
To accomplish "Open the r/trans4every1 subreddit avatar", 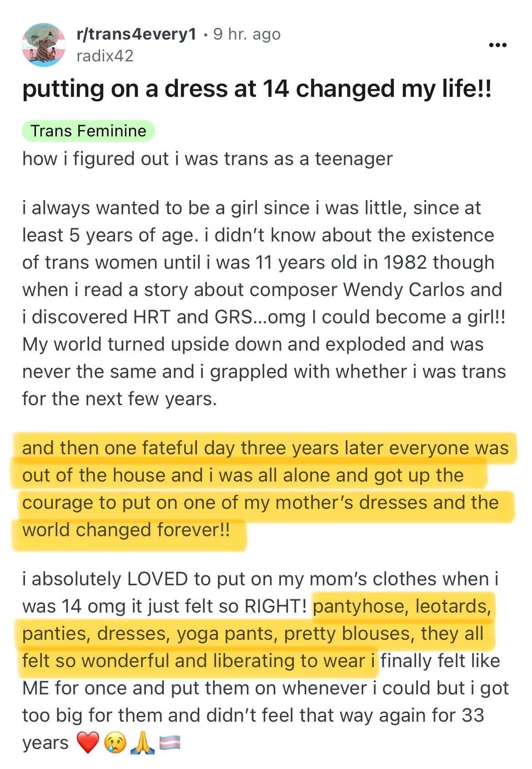I will [44, 45].
